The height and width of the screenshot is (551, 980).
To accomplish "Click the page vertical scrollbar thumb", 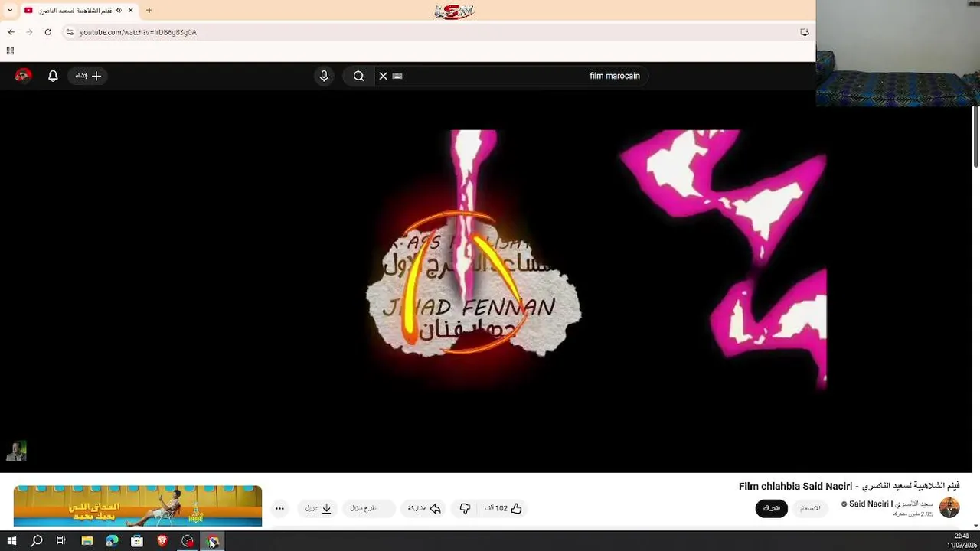I will pos(975,136).
